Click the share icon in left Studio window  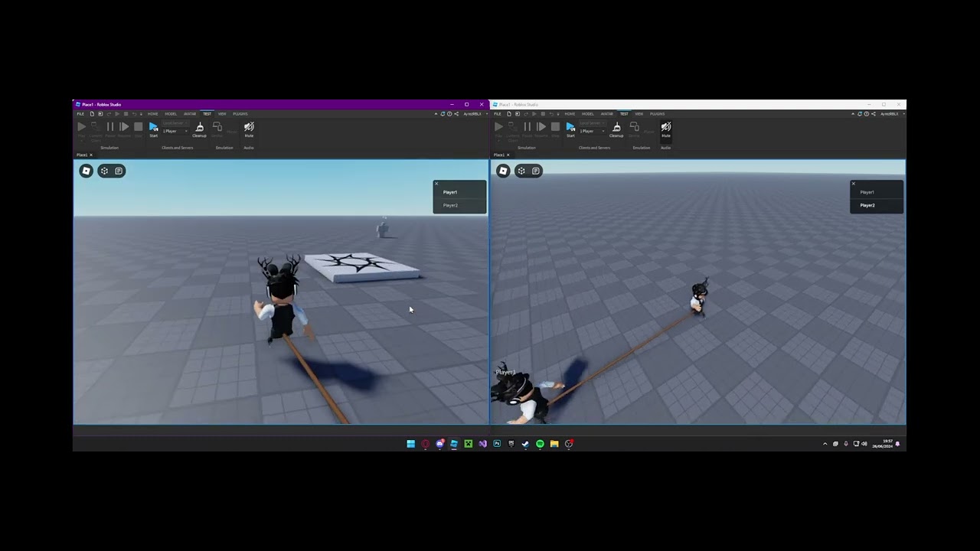pos(456,114)
